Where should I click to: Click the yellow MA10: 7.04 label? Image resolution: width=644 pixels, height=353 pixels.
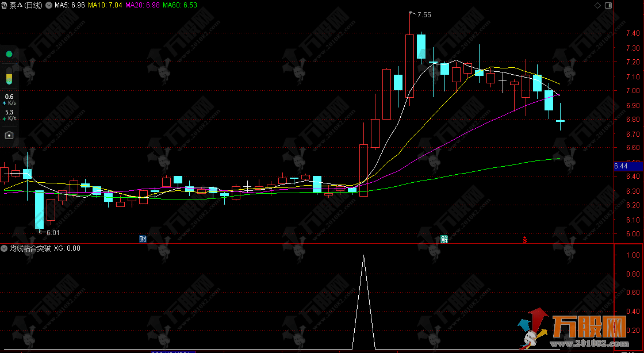coord(105,5)
